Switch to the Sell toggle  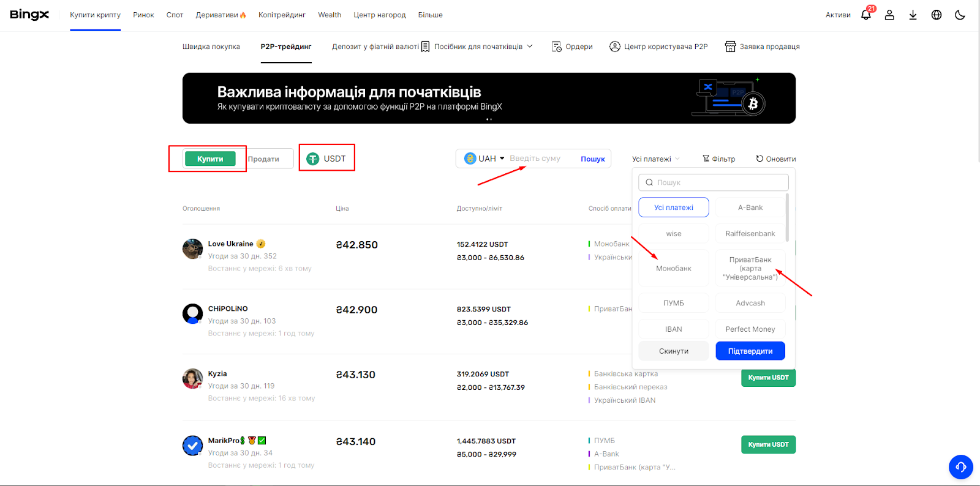coord(263,159)
